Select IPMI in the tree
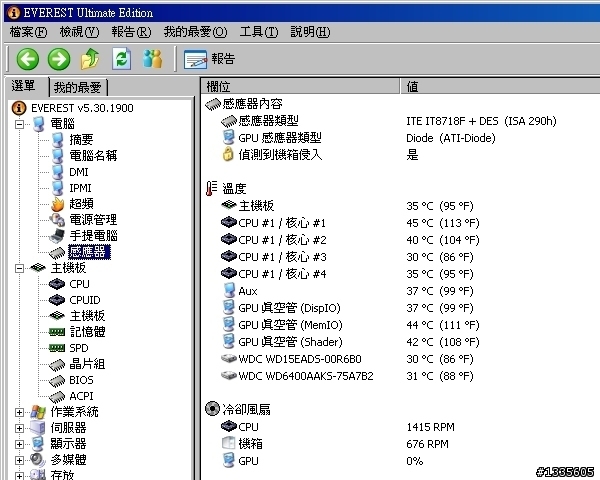The image size is (600, 480). (80, 188)
